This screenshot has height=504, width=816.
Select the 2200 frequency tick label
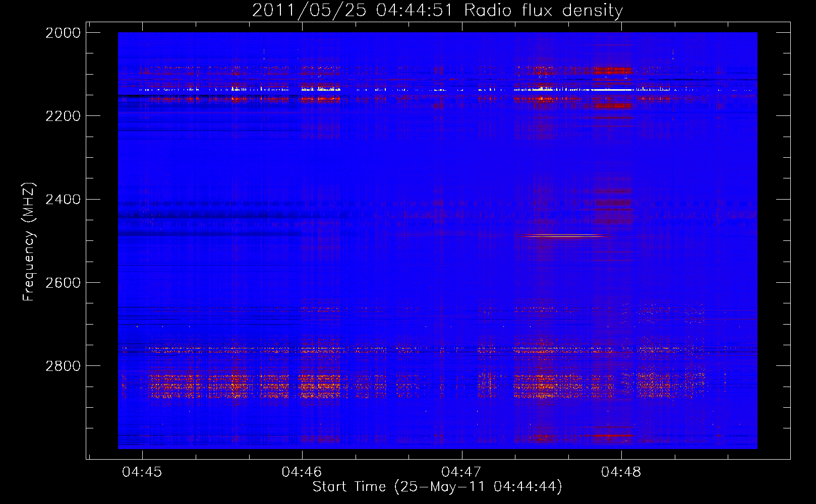(63, 116)
